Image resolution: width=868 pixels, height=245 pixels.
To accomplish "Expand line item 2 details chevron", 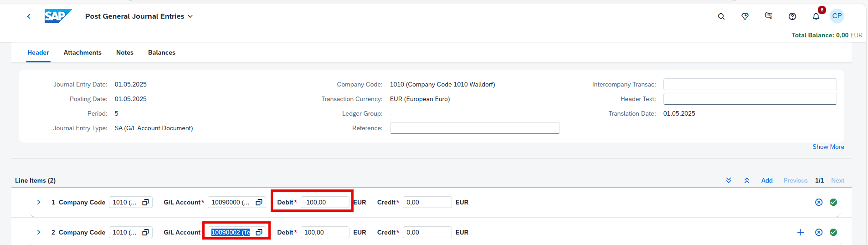I will [39, 232].
